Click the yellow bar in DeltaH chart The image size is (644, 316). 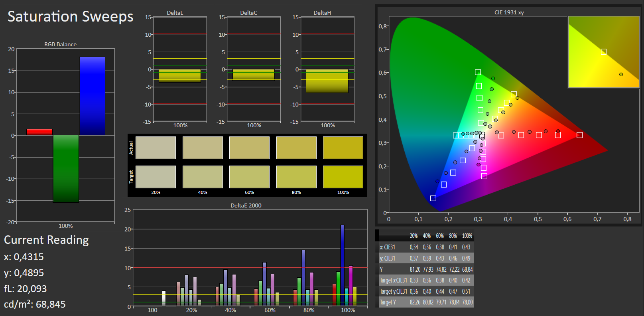point(327,81)
